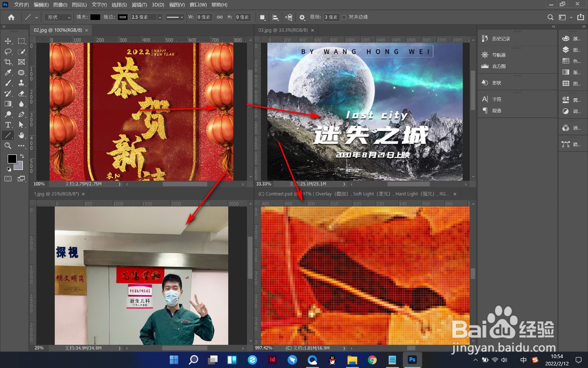The height and width of the screenshot is (368, 588).
Task: Select the Gradient tool
Action: (8, 104)
